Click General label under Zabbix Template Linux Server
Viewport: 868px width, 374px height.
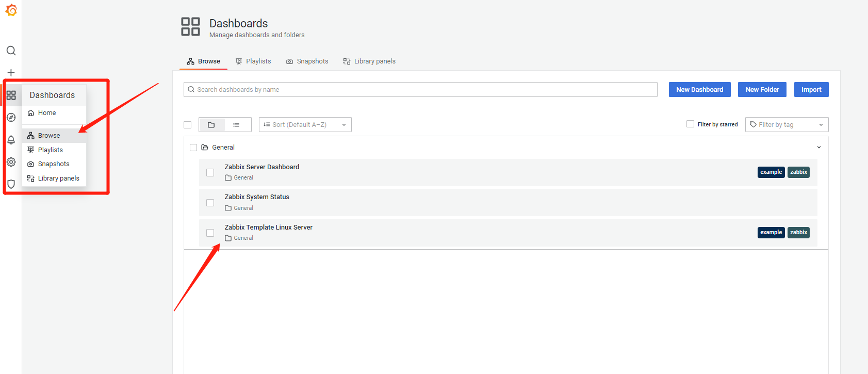[x=243, y=238]
